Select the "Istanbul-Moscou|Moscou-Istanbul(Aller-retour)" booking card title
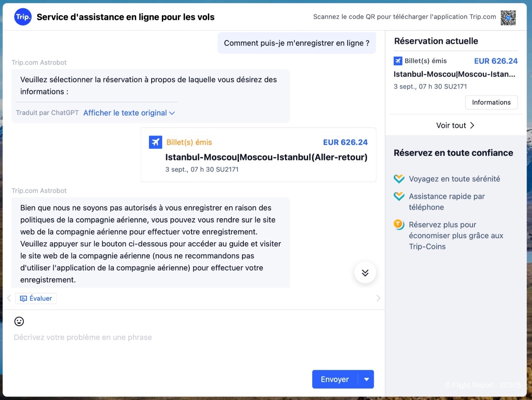532x400 pixels. tap(266, 157)
